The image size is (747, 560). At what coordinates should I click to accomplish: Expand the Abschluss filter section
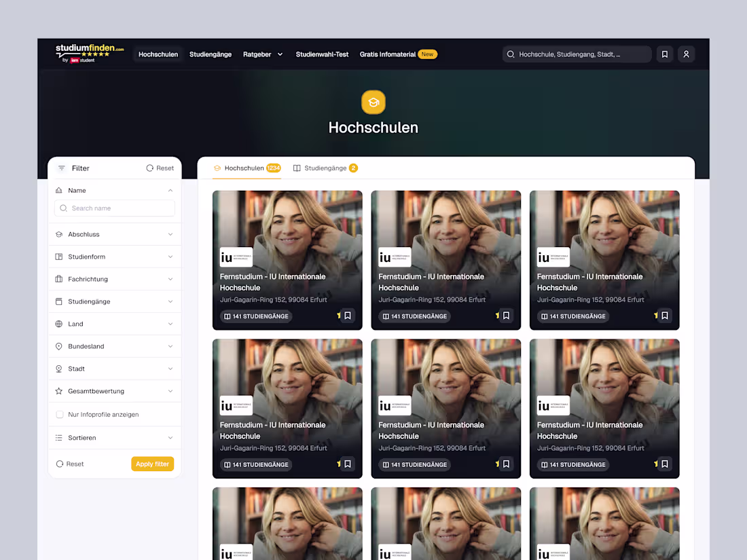(x=114, y=234)
